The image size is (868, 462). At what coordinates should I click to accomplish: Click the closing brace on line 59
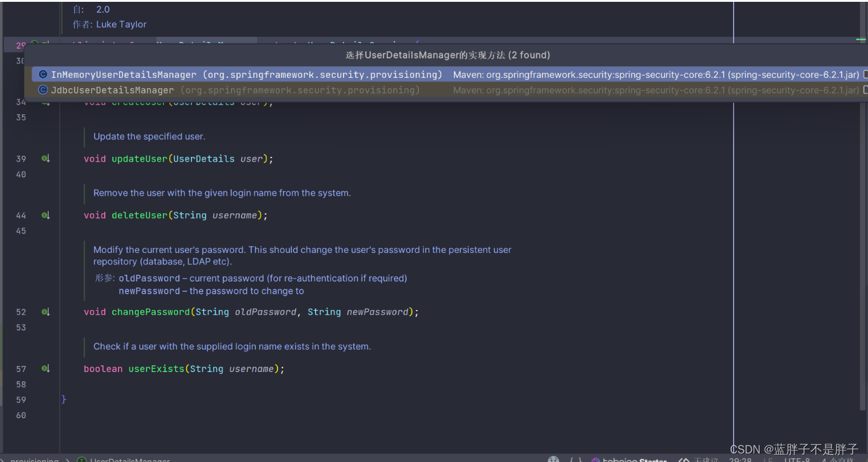pos(64,399)
